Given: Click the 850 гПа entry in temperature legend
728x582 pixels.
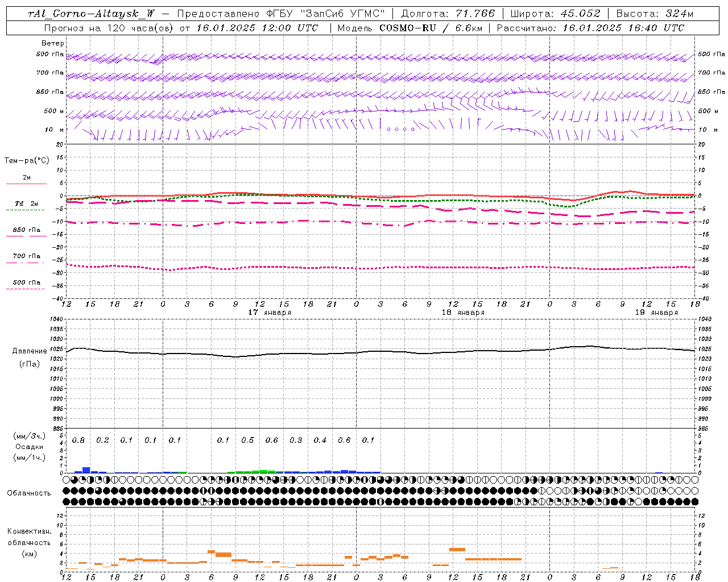Looking at the screenshot, I should tap(27, 230).
